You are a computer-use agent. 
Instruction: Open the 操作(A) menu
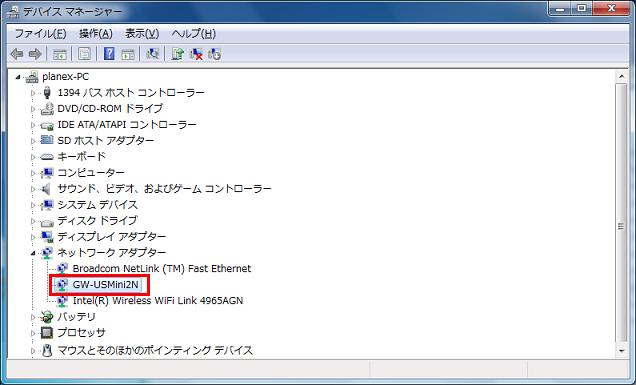pyautogui.click(x=96, y=34)
